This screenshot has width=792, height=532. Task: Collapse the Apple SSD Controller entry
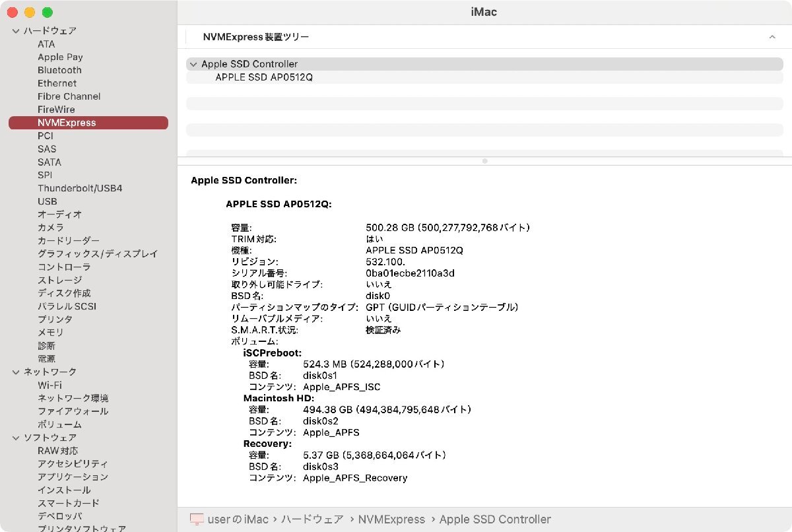click(193, 64)
